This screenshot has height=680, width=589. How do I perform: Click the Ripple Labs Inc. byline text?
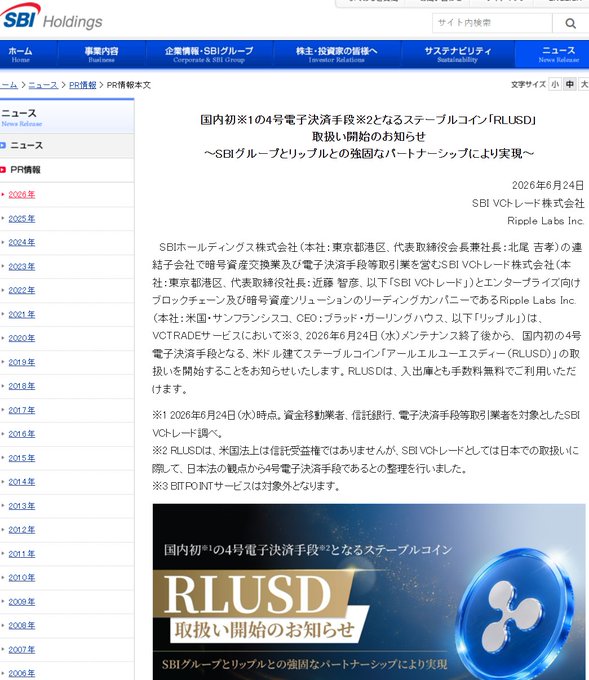[545, 221]
